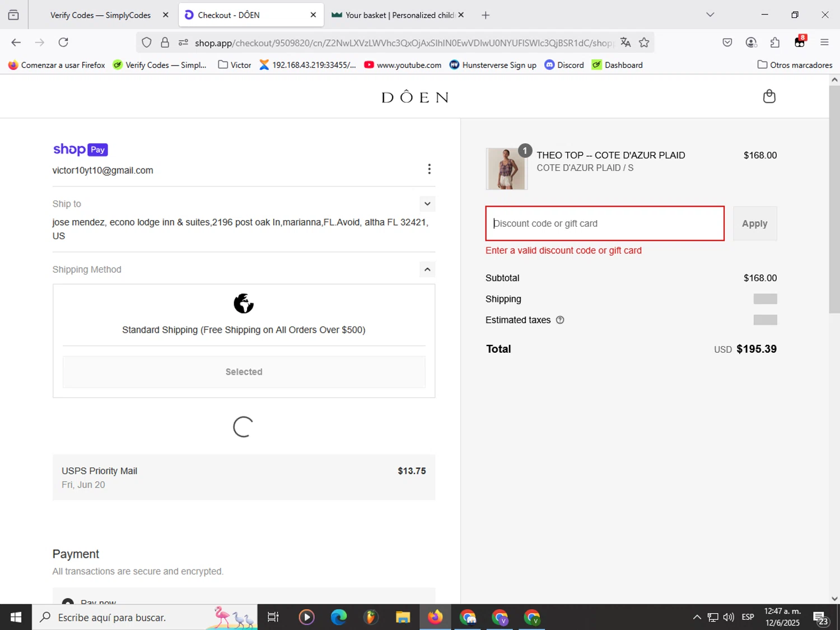
Task: Select the Pay now radio button
Action: (68, 602)
